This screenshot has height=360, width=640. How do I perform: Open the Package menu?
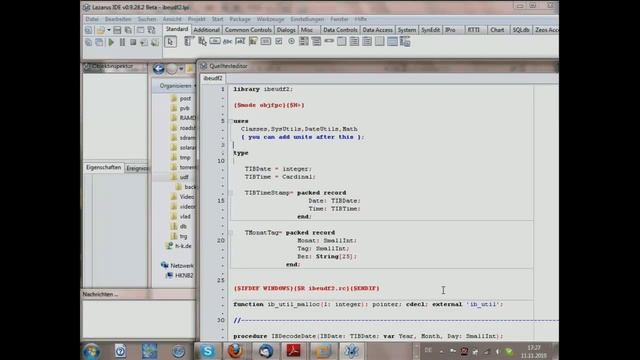[240, 19]
